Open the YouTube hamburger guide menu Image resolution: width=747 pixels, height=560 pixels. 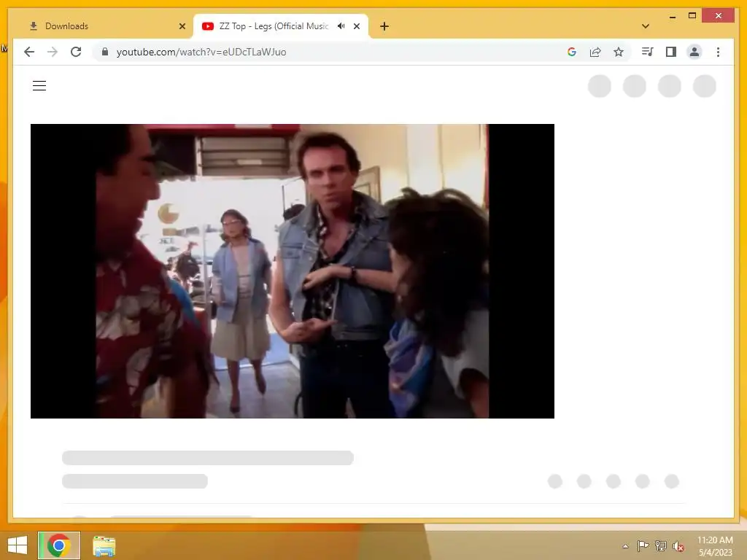tap(39, 86)
